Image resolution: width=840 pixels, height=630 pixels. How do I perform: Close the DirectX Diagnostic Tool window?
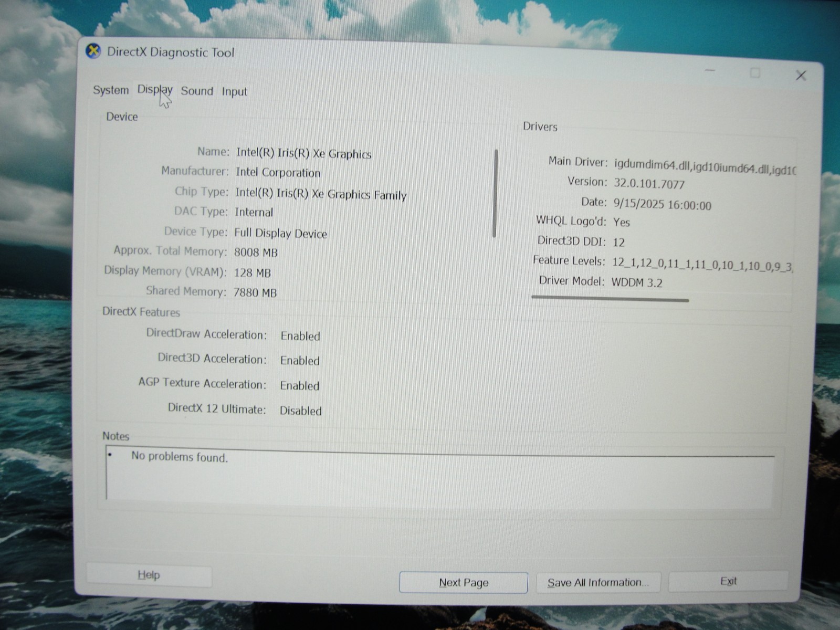coord(801,76)
